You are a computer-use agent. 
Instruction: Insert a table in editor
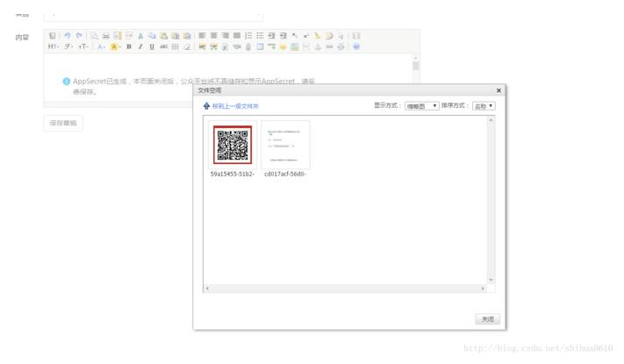(260, 46)
